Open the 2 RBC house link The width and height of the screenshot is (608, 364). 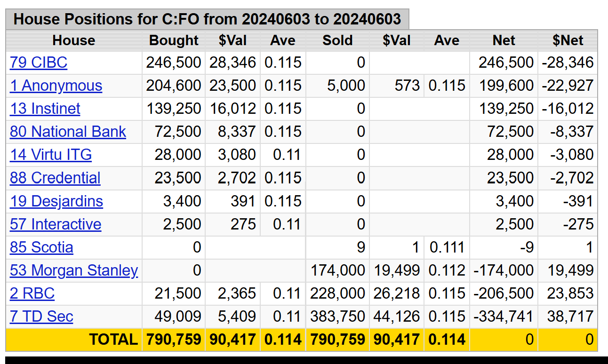(32, 293)
